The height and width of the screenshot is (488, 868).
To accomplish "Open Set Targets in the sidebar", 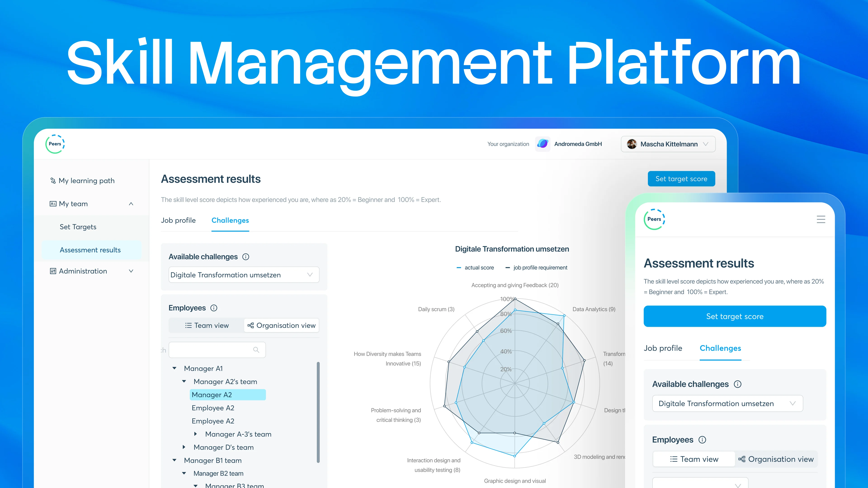I will pos(78,227).
